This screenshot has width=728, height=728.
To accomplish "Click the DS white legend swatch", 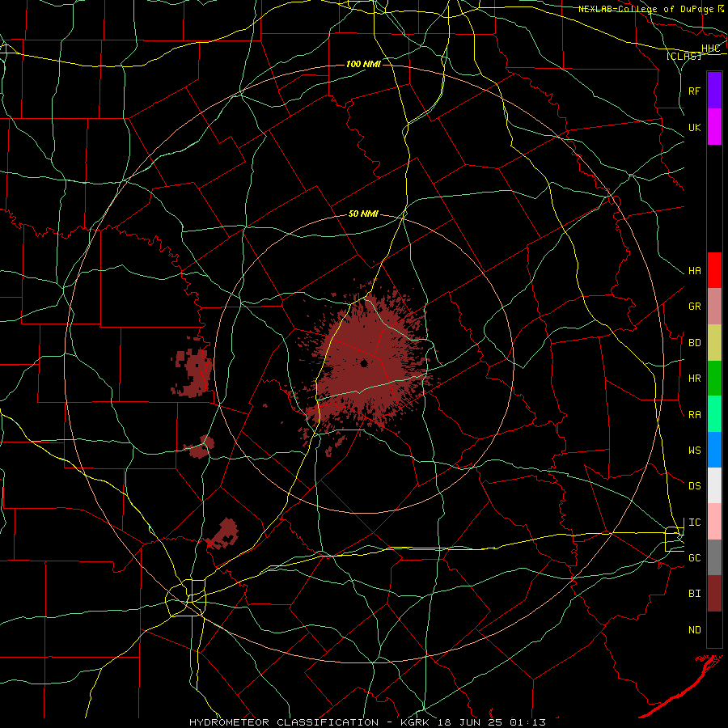I will click(714, 485).
